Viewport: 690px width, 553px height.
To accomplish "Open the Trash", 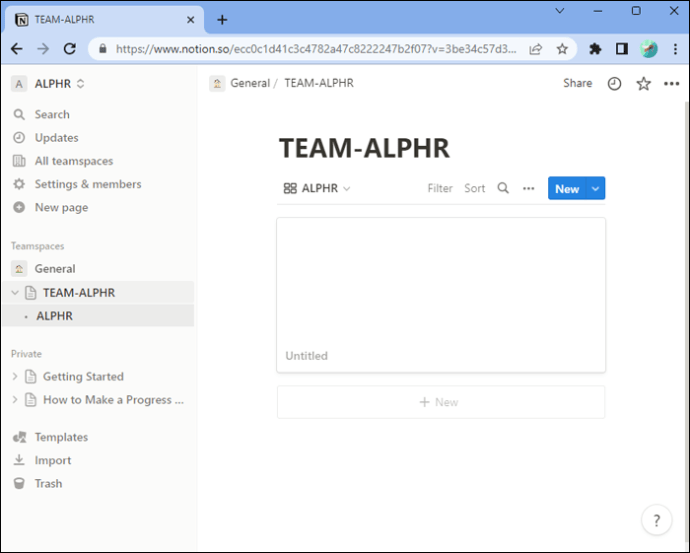I will click(48, 483).
